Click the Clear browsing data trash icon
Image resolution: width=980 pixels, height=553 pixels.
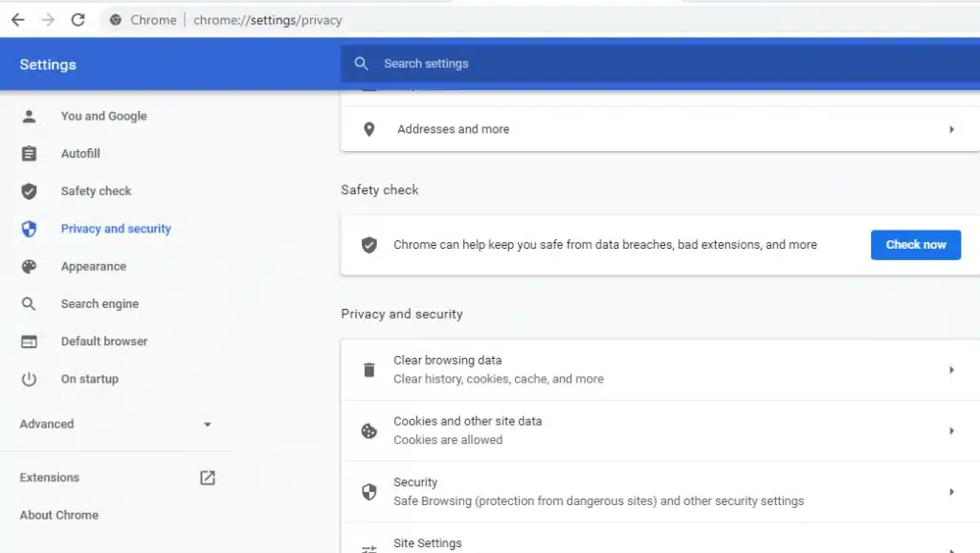(x=369, y=369)
